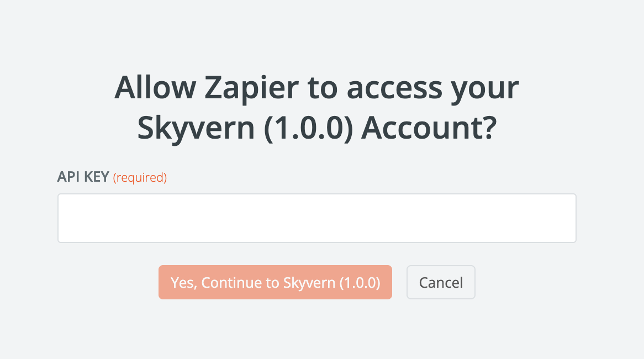
Task: Click the word "to" in the heading
Action: coord(319,88)
